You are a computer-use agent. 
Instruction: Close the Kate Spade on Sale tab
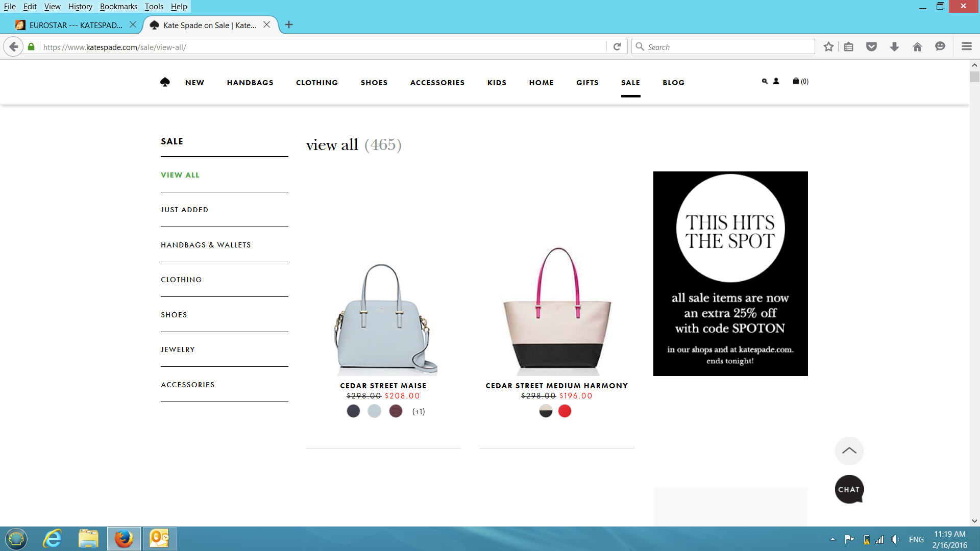click(x=266, y=24)
